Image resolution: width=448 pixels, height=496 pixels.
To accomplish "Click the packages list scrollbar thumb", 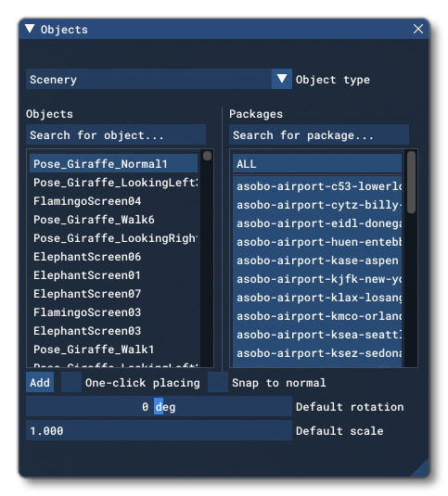I will click(x=411, y=183).
